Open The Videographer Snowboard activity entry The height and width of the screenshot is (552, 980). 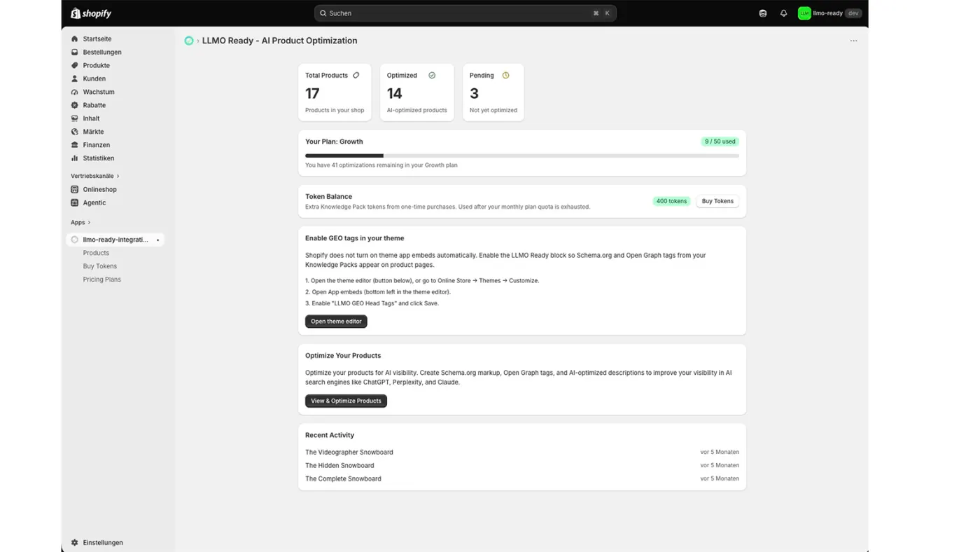click(x=349, y=453)
